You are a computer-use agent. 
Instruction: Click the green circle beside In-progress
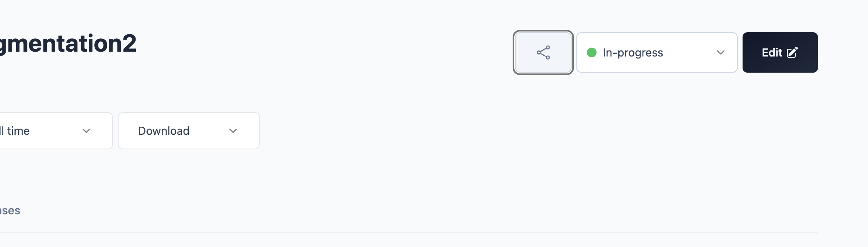[592, 52]
